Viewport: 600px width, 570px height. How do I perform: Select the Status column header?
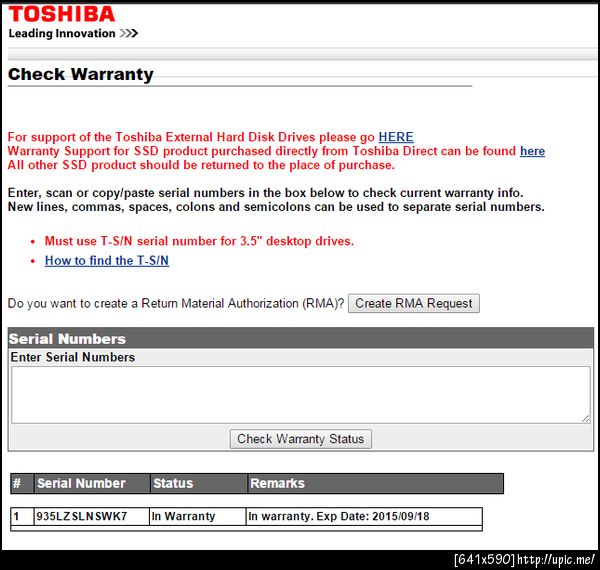click(199, 484)
